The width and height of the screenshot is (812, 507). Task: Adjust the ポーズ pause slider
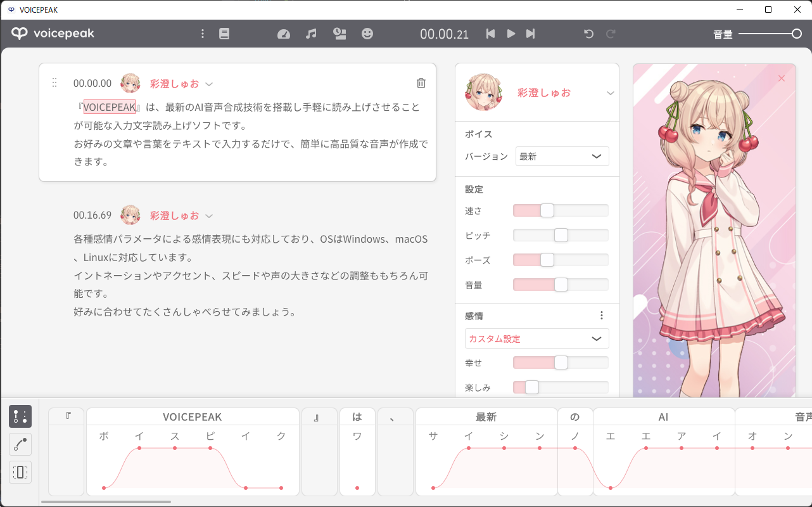[561, 260]
